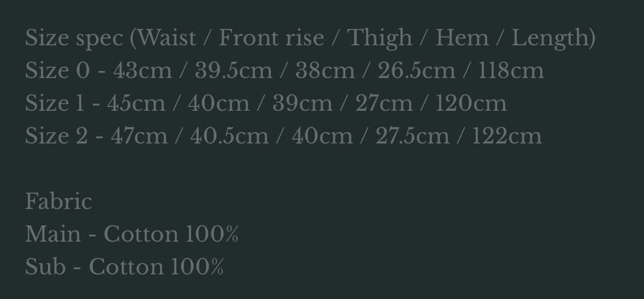The width and height of the screenshot is (644, 299).
Task: Click the 27.5cm hem value
Action: pyautogui.click(x=412, y=135)
